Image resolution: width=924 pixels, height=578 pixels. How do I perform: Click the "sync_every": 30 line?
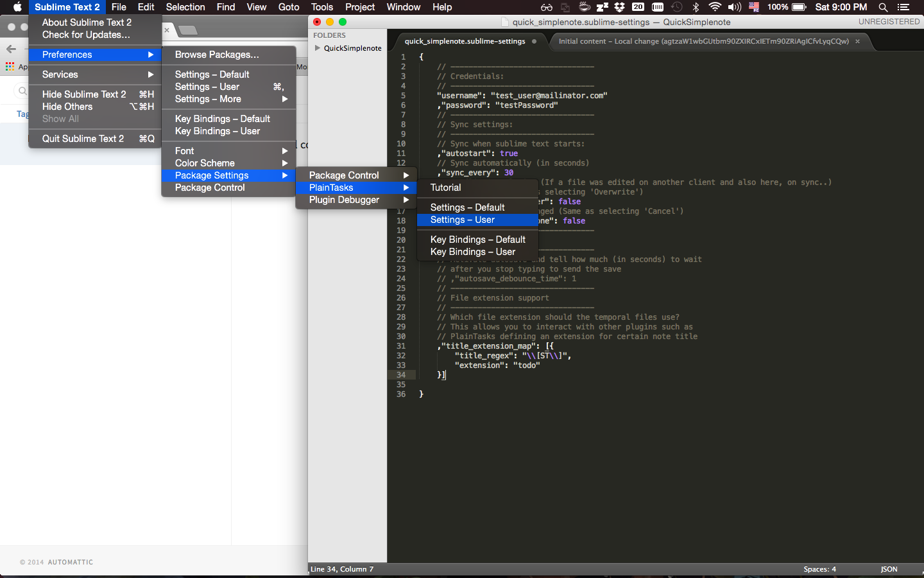point(475,173)
